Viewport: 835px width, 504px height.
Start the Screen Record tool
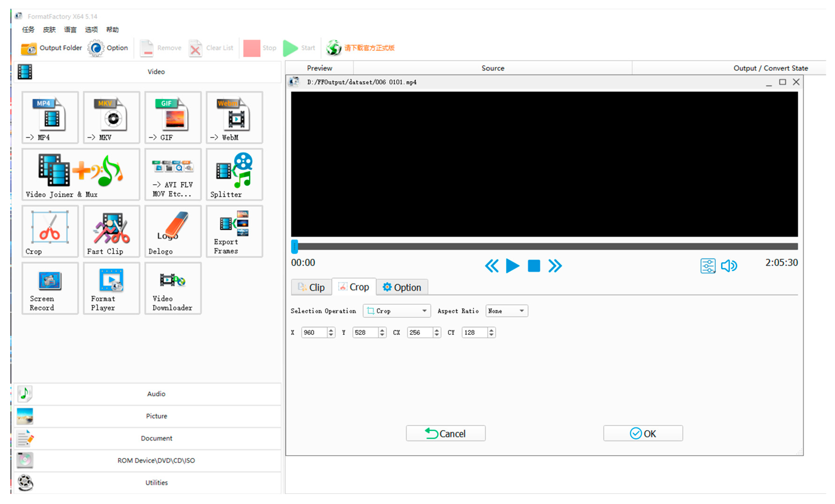(50, 288)
